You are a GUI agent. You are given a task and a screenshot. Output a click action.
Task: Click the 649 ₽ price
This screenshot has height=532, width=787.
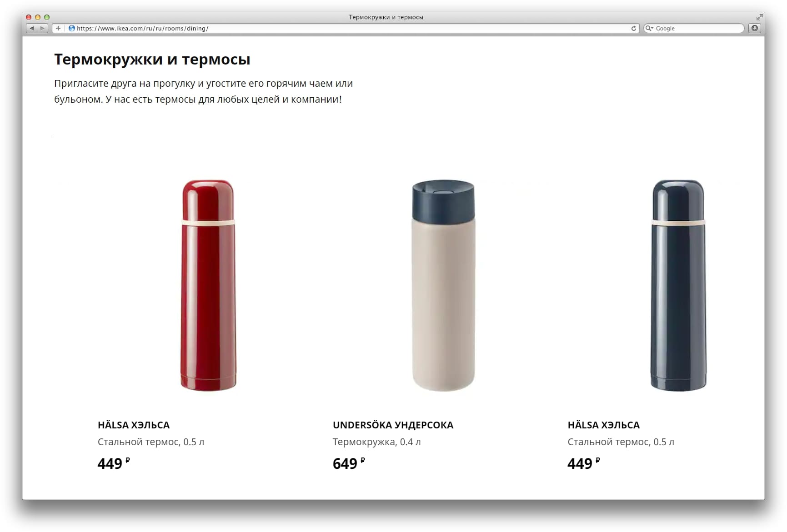click(349, 463)
